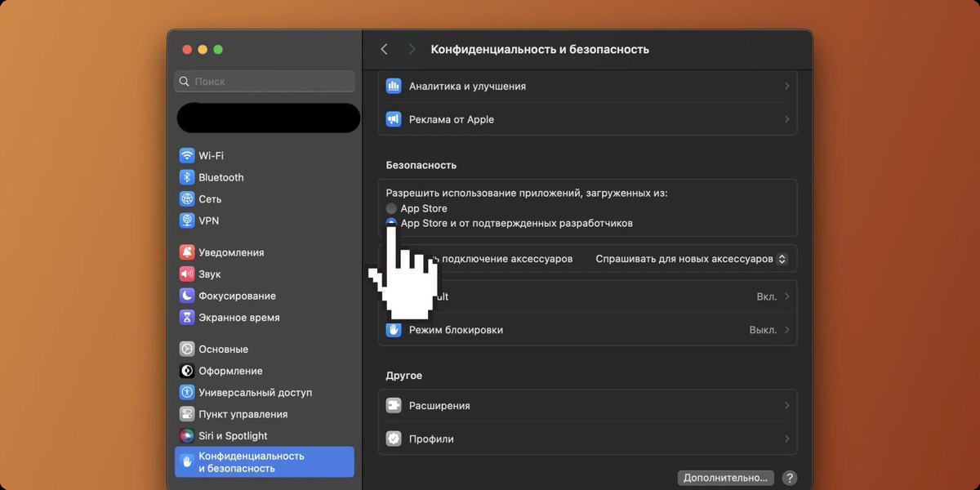
Task: Open the Спрашивать для новых аксессуаров dropdown
Action: (692, 259)
